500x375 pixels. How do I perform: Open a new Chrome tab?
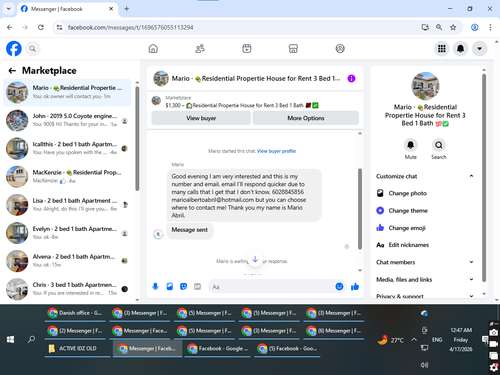pyautogui.click(x=127, y=9)
